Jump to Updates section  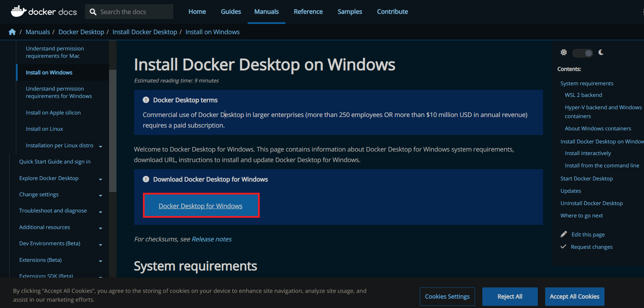tap(571, 191)
